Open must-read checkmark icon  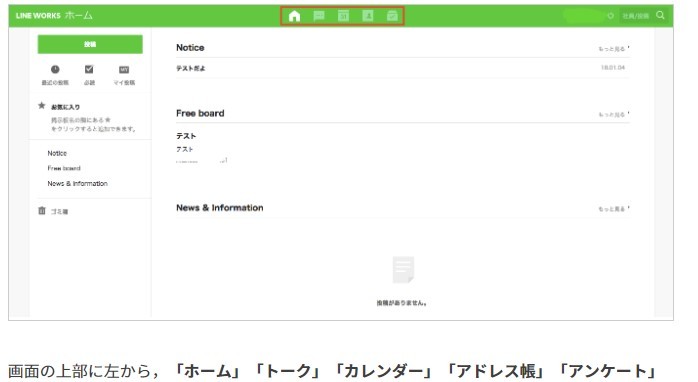click(89, 69)
